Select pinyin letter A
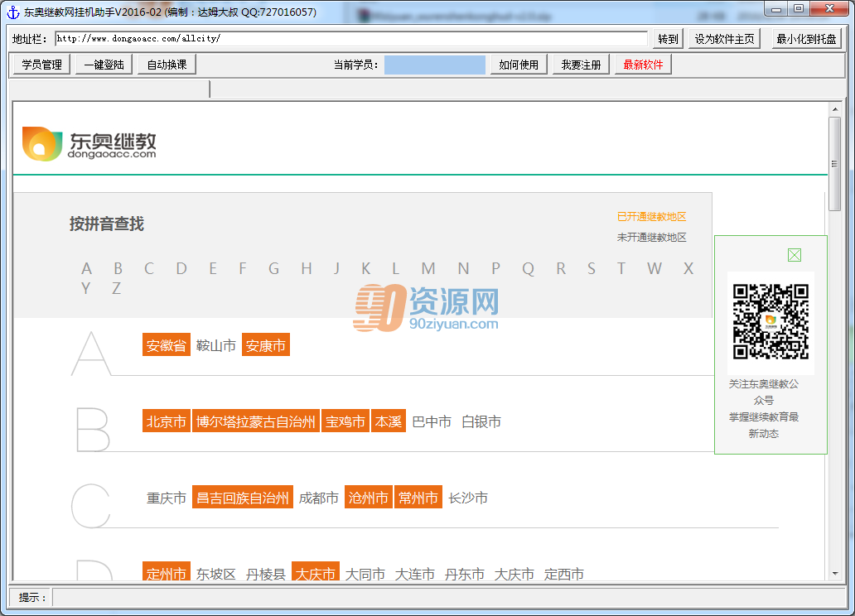 click(87, 268)
